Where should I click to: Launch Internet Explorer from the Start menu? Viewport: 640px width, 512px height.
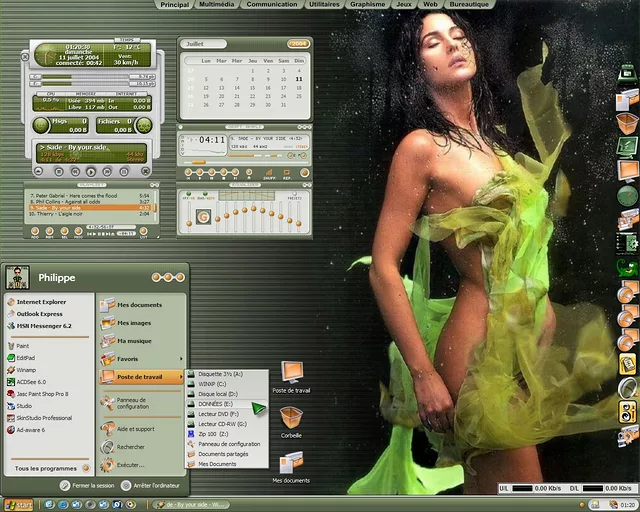click(40, 301)
